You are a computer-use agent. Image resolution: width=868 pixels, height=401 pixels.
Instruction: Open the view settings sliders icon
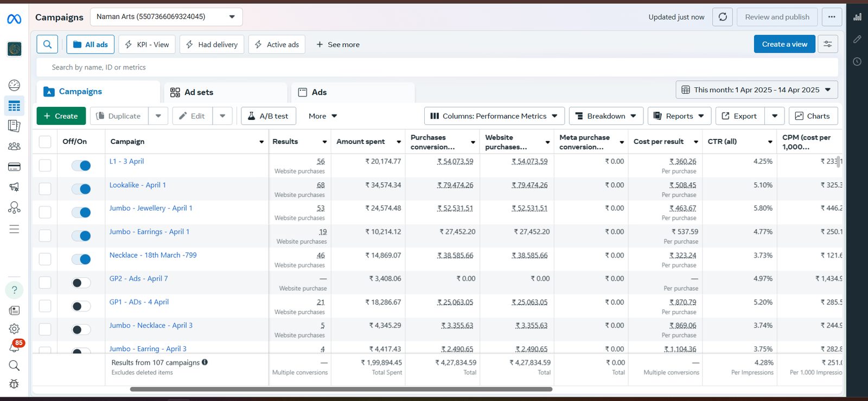828,44
